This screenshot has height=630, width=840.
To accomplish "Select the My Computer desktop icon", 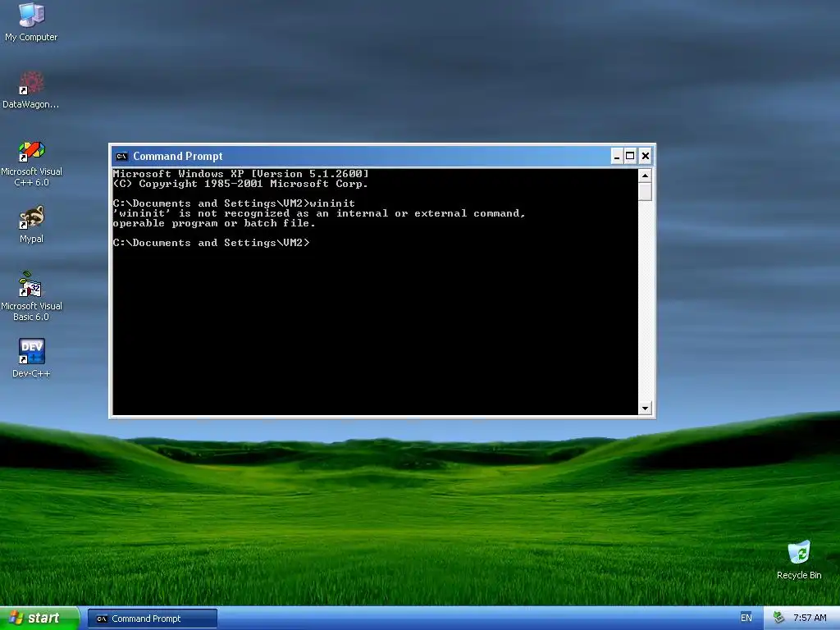I will 31,22.
